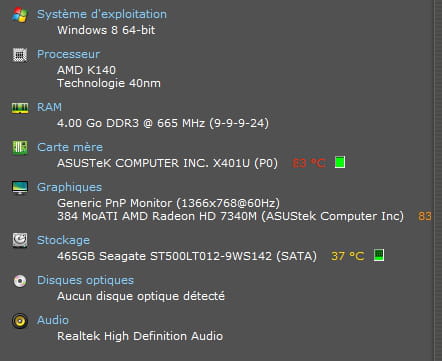
Task: Open the Processeur section link
Action: [x=68, y=54]
